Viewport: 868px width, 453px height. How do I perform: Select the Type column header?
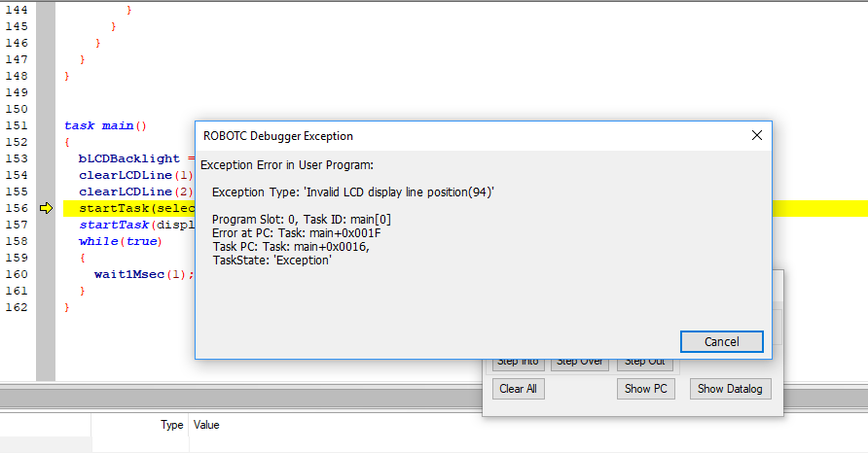pyautogui.click(x=171, y=425)
